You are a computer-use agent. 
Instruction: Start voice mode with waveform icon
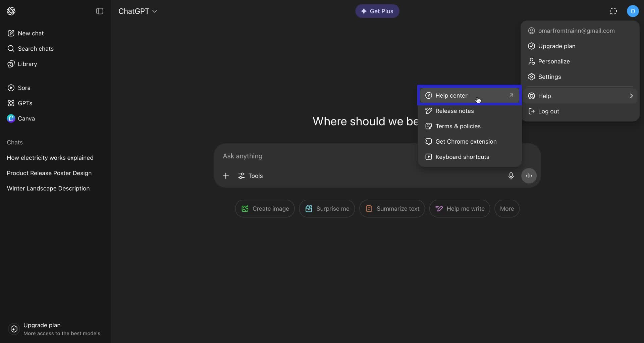click(x=529, y=176)
